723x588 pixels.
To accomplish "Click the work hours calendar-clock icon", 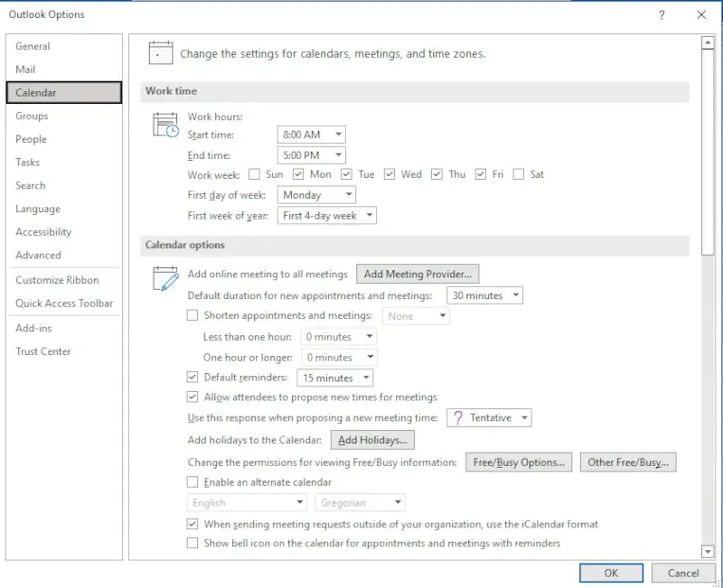I will 165,125.
